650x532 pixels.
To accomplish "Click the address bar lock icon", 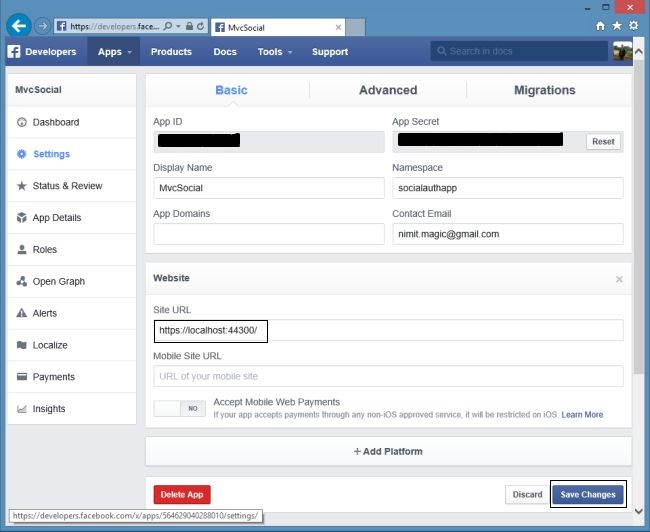I will tap(189, 27).
